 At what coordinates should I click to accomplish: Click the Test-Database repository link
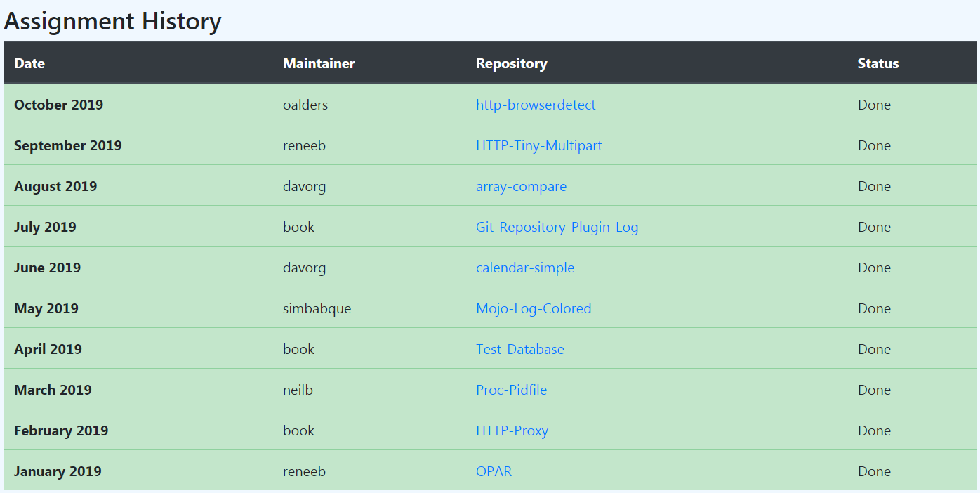(x=520, y=349)
